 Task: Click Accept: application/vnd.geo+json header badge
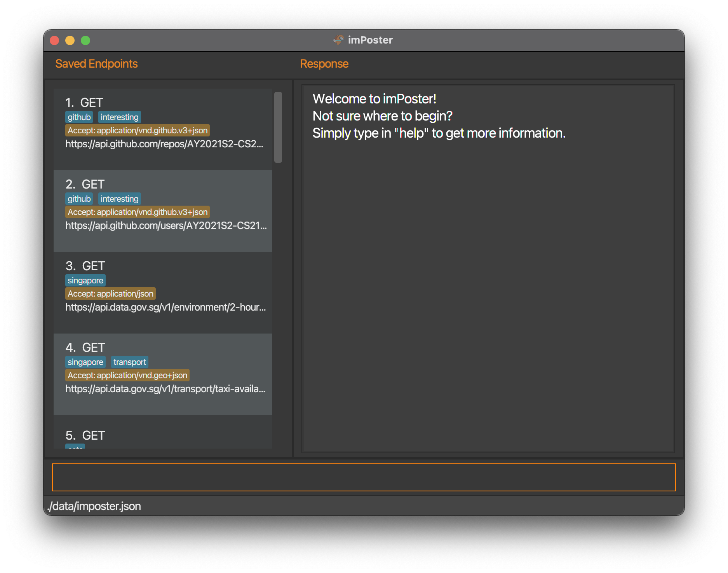click(x=127, y=375)
